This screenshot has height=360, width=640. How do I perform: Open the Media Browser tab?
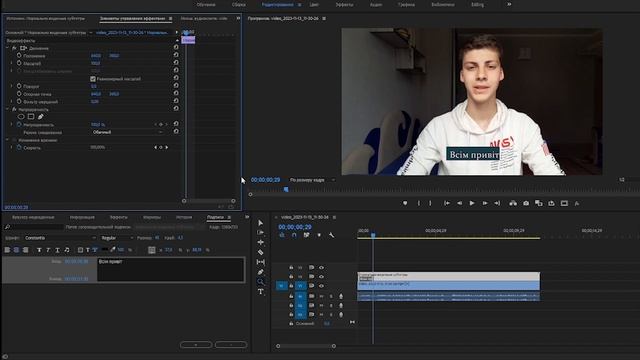pyautogui.click(x=33, y=217)
